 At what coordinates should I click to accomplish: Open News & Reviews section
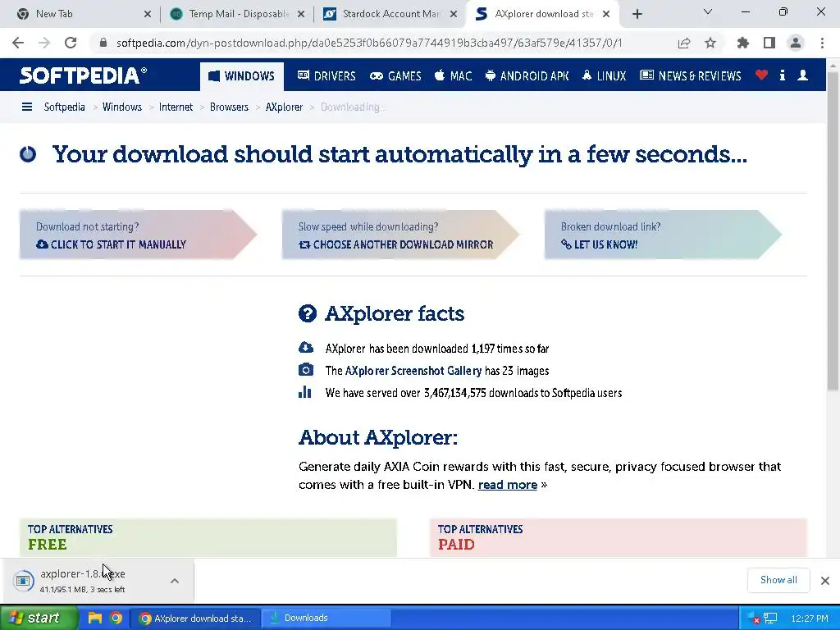tap(691, 76)
